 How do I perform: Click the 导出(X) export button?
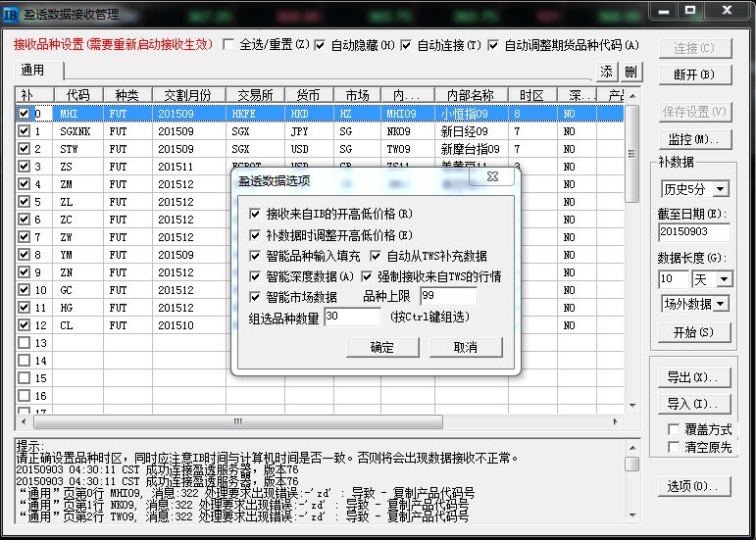692,377
